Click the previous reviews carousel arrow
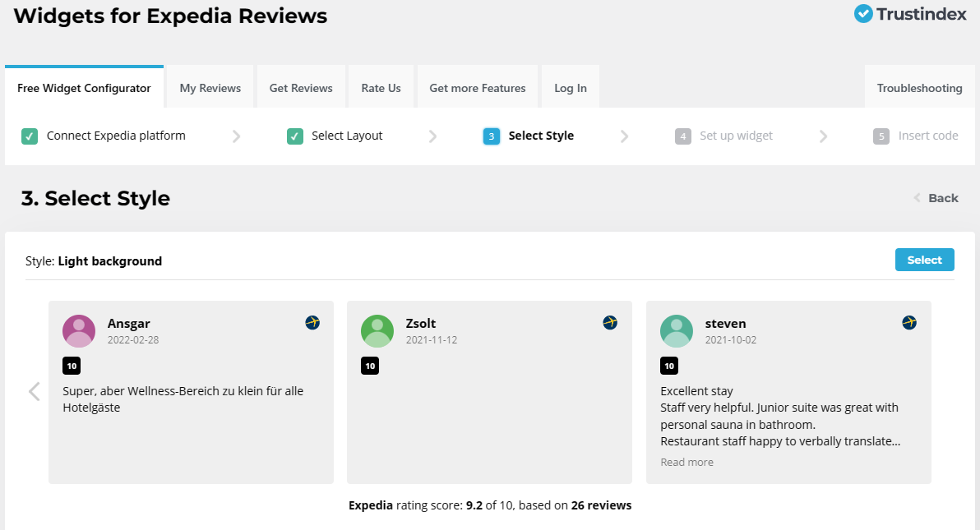Screen dimensions: 980x530 pos(35,391)
